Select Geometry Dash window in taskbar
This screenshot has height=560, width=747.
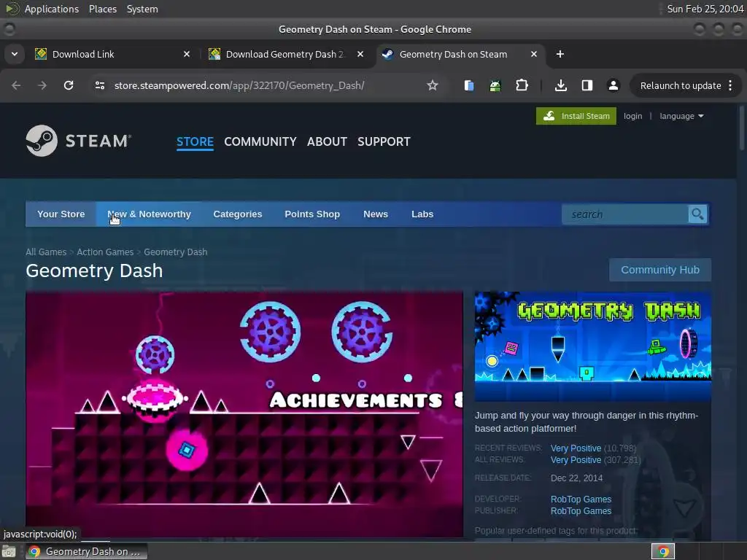86,551
